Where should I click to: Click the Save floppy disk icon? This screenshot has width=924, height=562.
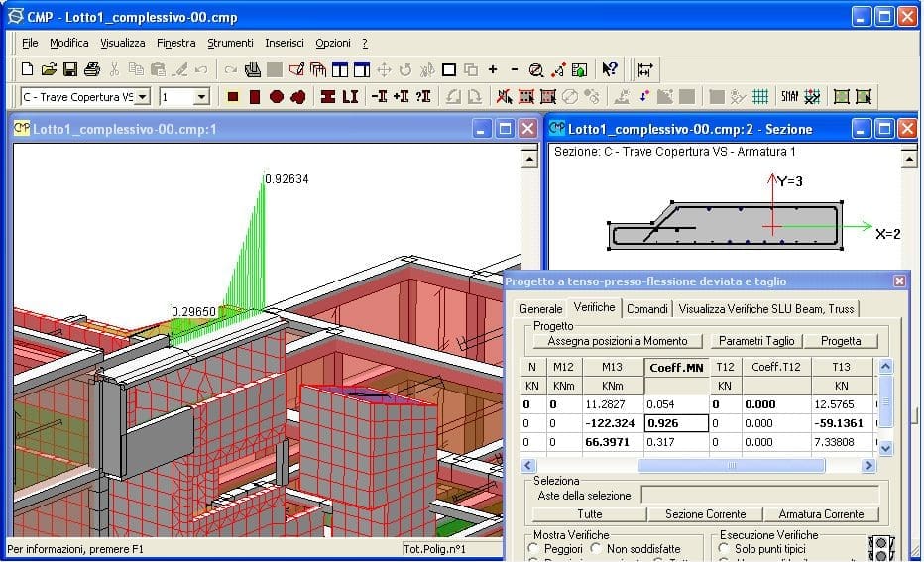[70, 69]
